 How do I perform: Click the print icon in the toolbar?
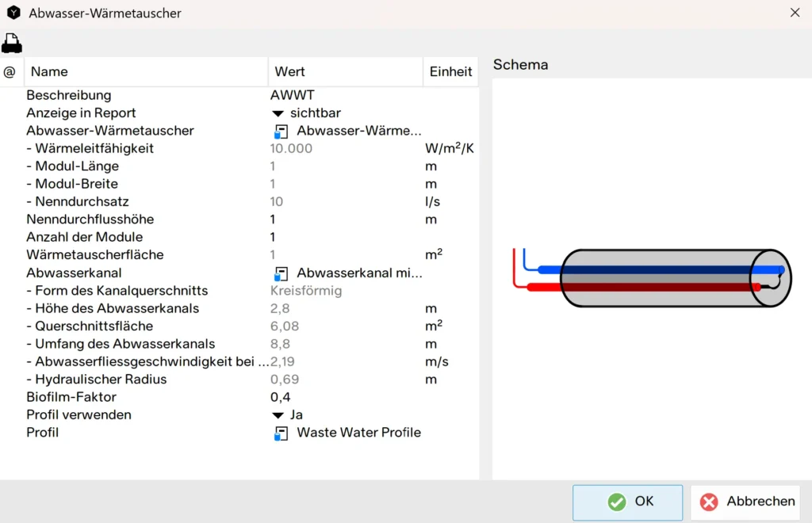pos(12,43)
